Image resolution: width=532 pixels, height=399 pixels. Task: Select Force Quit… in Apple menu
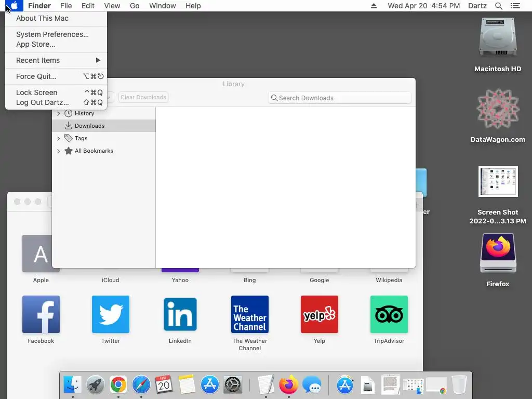pos(56,76)
